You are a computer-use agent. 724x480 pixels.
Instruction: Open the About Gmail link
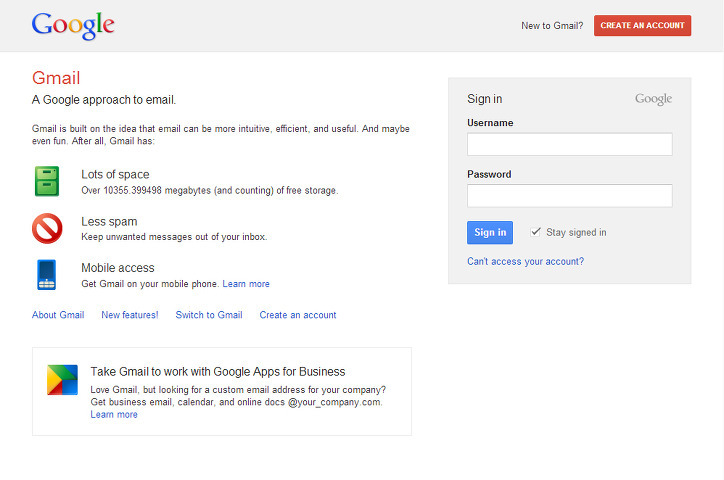(x=58, y=315)
